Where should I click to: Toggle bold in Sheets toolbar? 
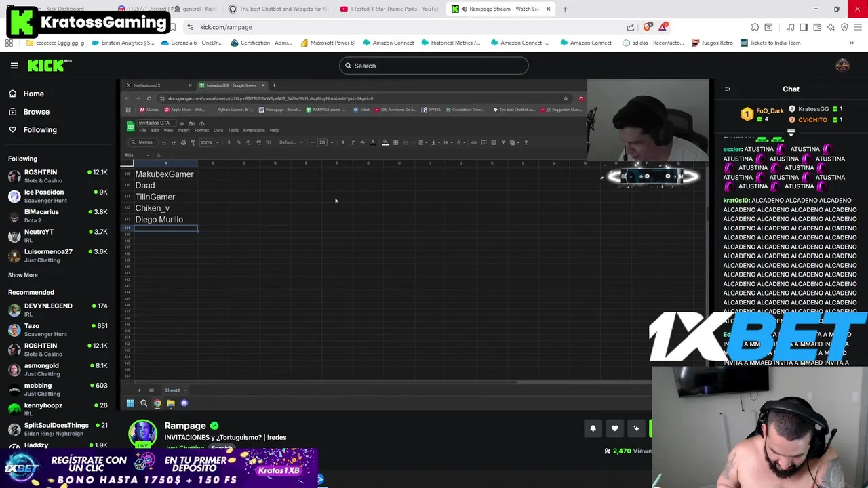point(342,142)
